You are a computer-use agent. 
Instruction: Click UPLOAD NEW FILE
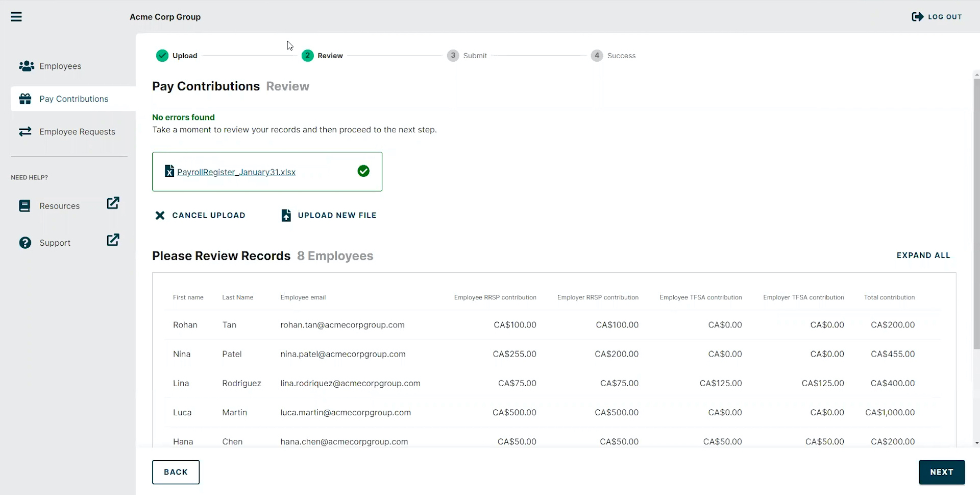coord(329,216)
